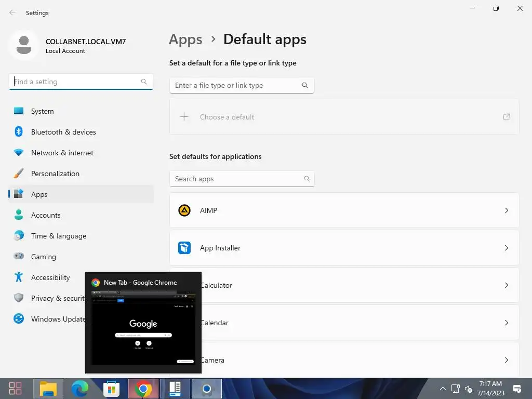Viewport: 532px width, 399px height.
Task: Expand App Installer defaults chevron
Action: pyautogui.click(x=506, y=248)
